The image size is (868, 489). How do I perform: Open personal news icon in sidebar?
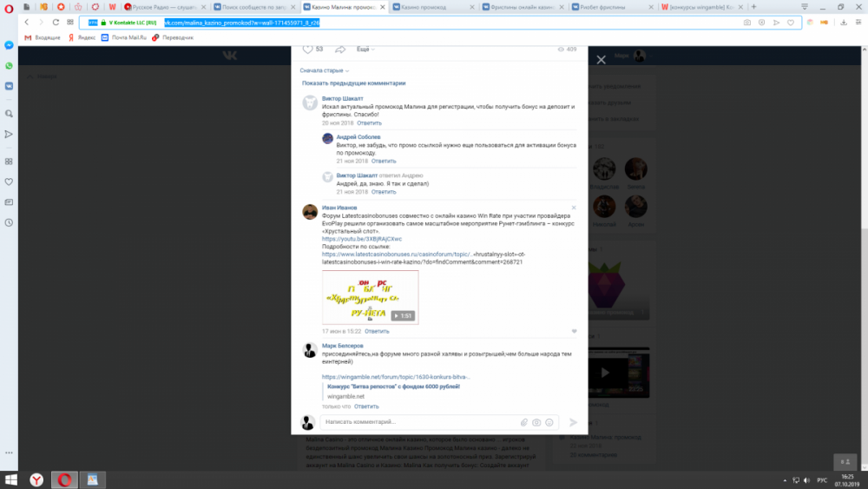click(x=9, y=202)
